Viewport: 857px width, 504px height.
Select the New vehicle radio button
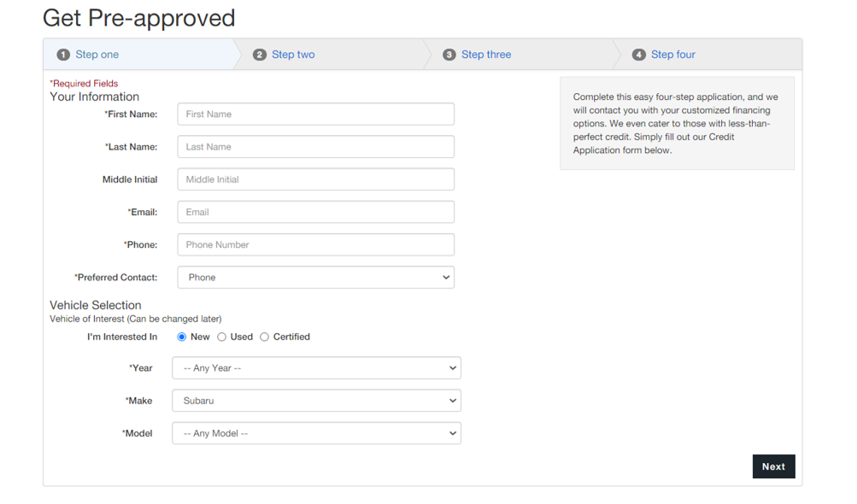coord(182,337)
